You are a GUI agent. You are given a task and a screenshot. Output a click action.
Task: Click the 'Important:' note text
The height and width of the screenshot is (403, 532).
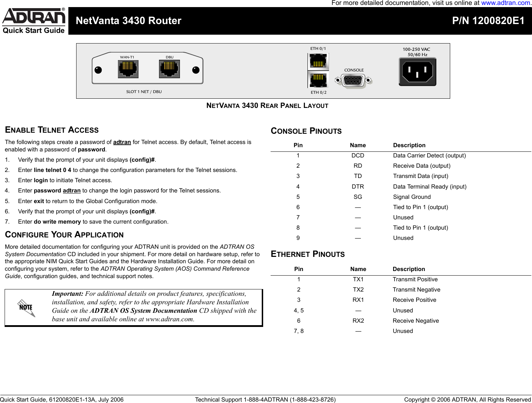67,294
